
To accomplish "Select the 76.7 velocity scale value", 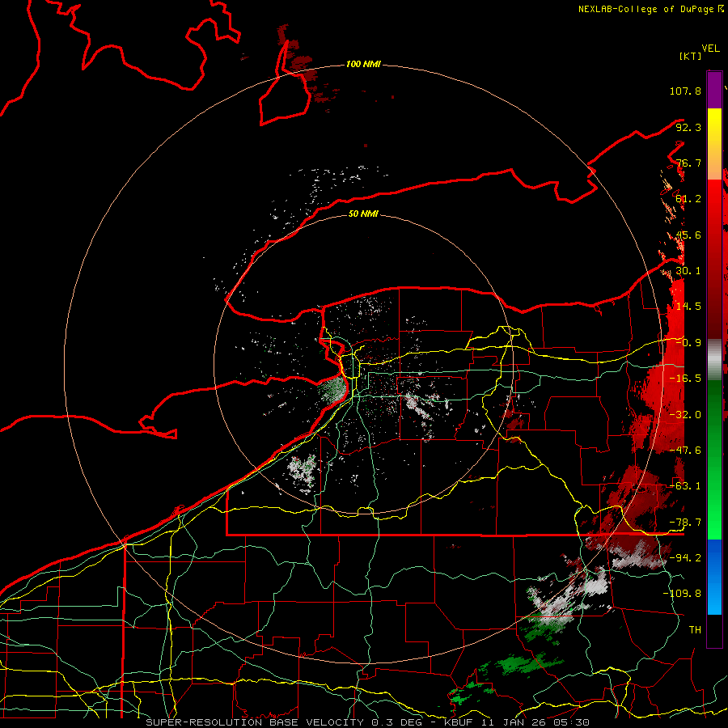I will tap(688, 163).
